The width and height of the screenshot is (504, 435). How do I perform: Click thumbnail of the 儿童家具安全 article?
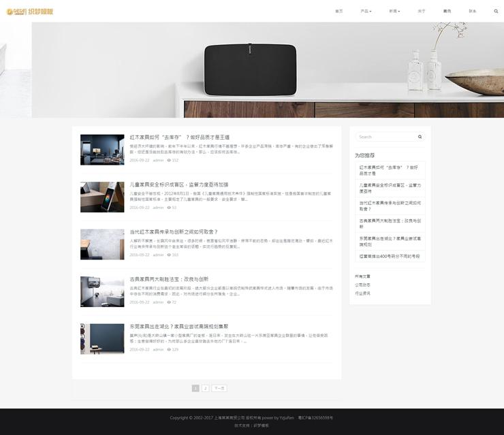click(102, 197)
